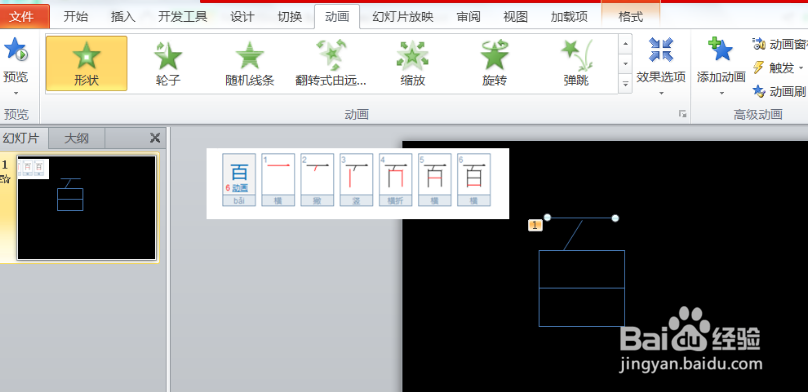Open the 动画窗格 pane
Image resolution: width=808 pixels, height=392 pixels.
tap(780, 44)
